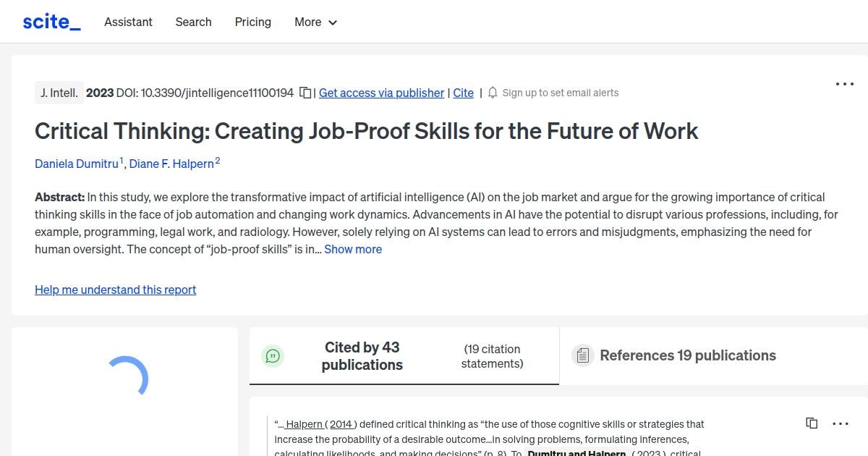Click the J. Intell. journal badge

coord(59,93)
